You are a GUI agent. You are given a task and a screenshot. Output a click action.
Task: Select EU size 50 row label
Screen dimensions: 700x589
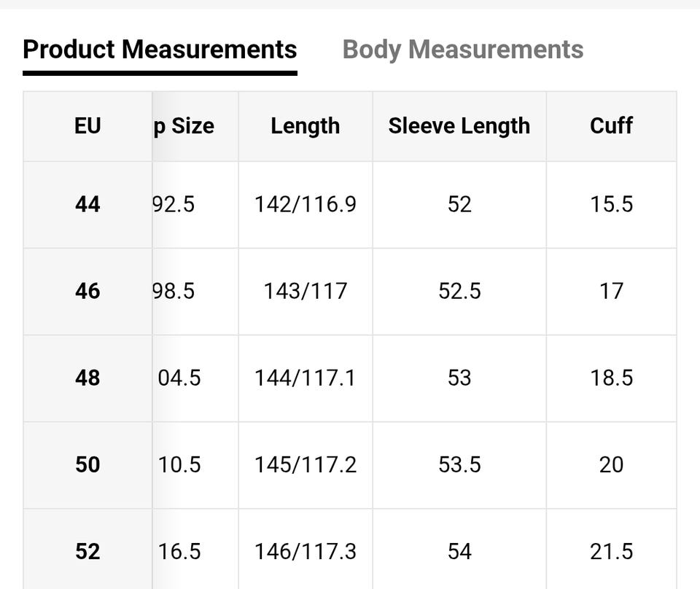tap(87, 465)
